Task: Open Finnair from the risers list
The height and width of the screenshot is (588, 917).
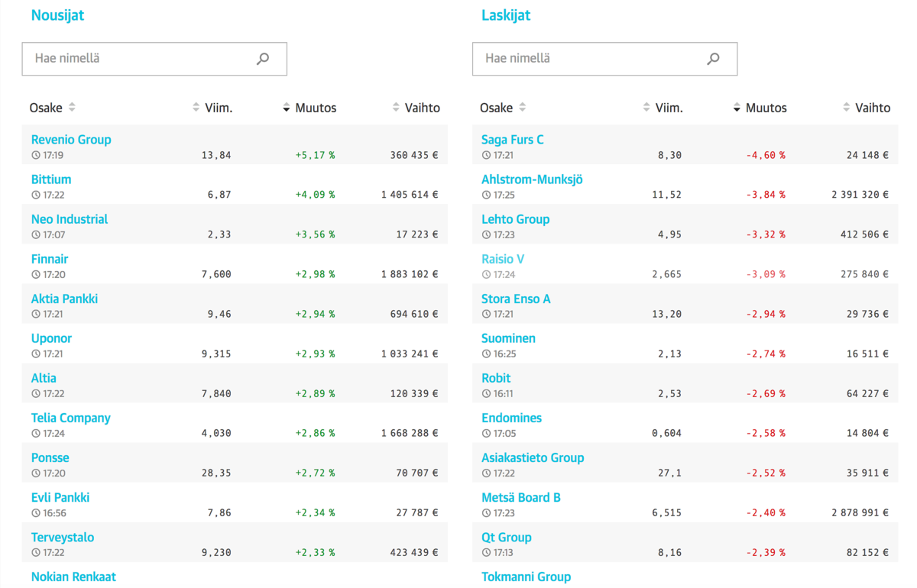Action: point(50,259)
